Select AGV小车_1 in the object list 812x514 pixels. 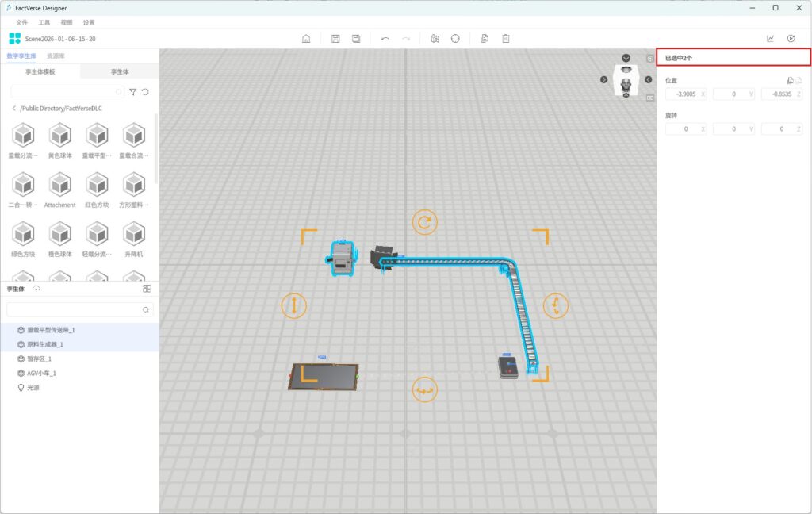point(41,373)
